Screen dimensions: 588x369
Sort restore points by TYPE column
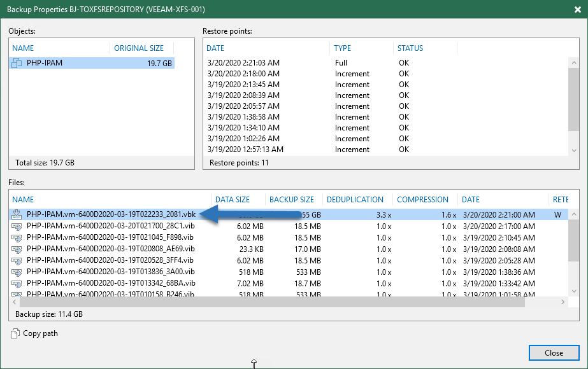342,48
